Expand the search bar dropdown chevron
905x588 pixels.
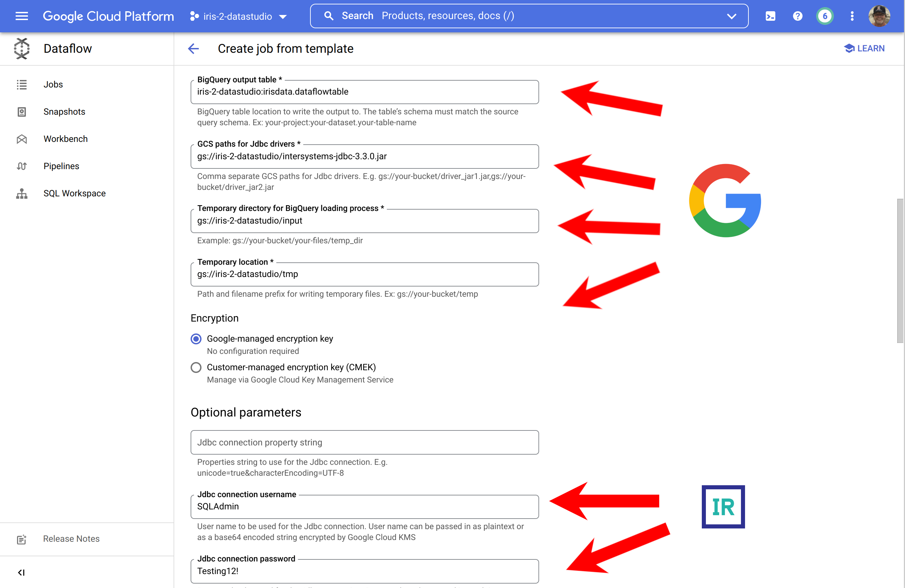(732, 16)
